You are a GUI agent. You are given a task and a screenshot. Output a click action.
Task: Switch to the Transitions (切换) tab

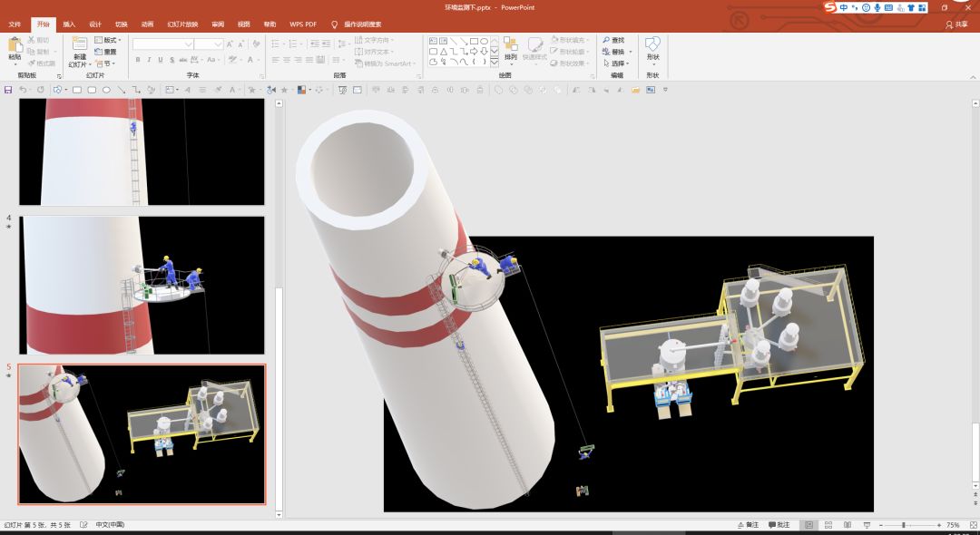[x=122, y=24]
